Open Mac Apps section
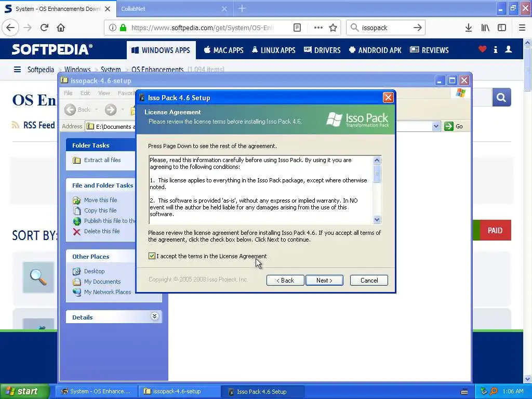This screenshot has width=532, height=399. coord(223,50)
